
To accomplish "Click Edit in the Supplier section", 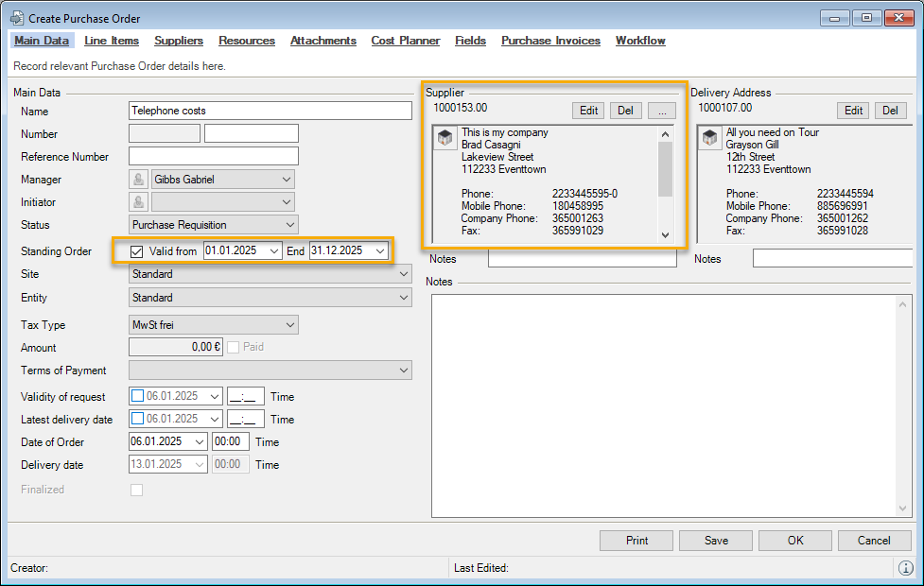I will 588,111.
